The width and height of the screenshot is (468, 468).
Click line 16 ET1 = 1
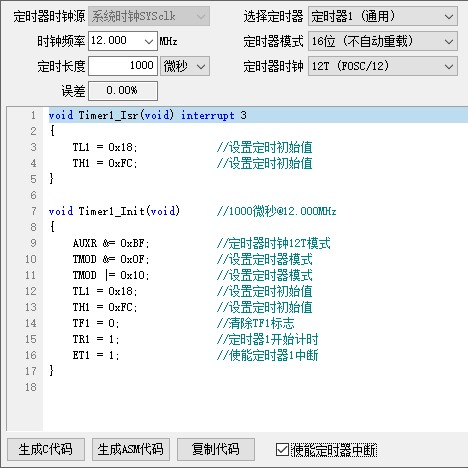(x=96, y=355)
